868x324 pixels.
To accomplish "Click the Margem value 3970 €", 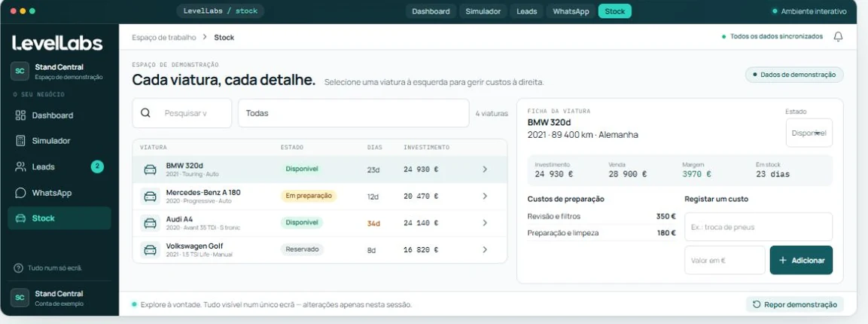I will click(x=696, y=174).
